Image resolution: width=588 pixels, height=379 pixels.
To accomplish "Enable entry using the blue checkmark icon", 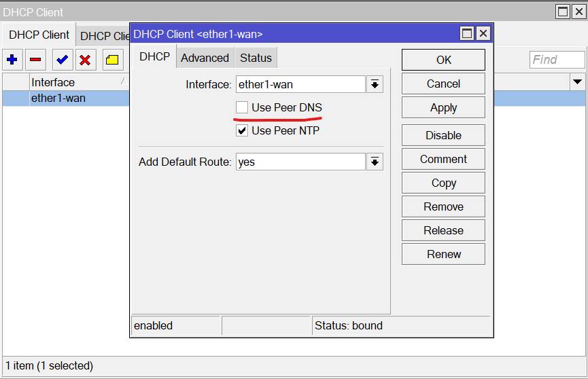I will click(x=63, y=60).
